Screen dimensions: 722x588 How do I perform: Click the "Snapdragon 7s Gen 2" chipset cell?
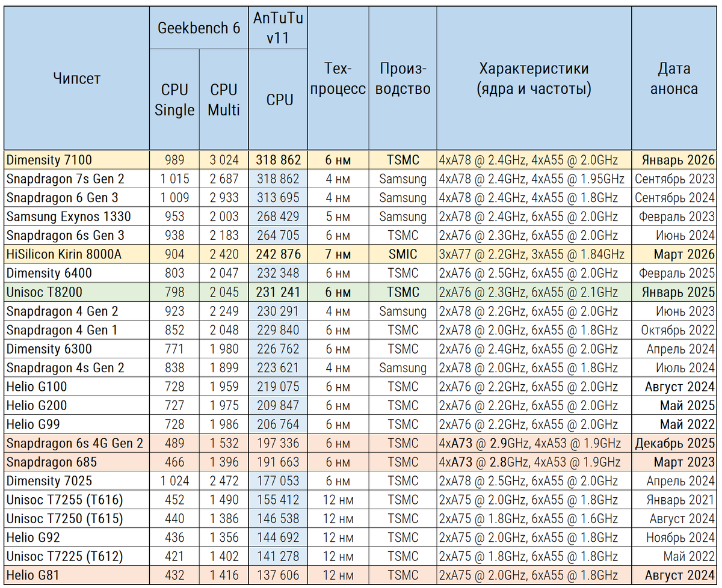point(76,179)
